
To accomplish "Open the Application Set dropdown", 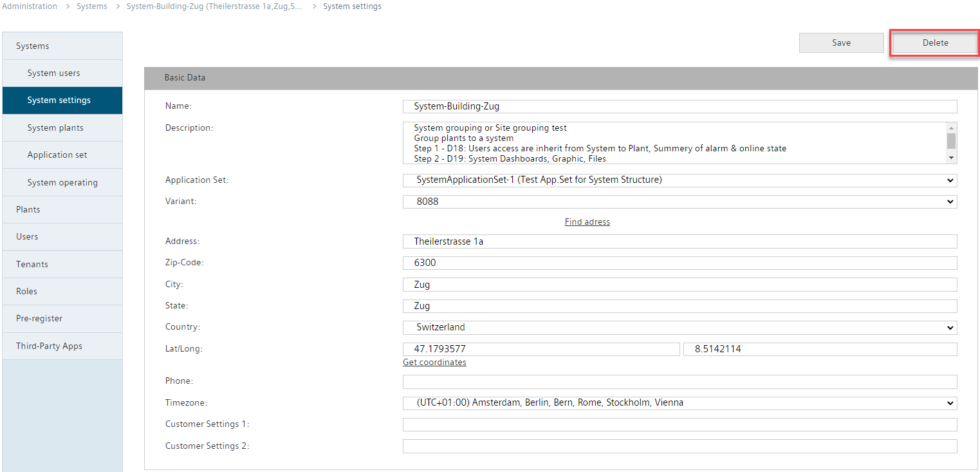I will 680,180.
